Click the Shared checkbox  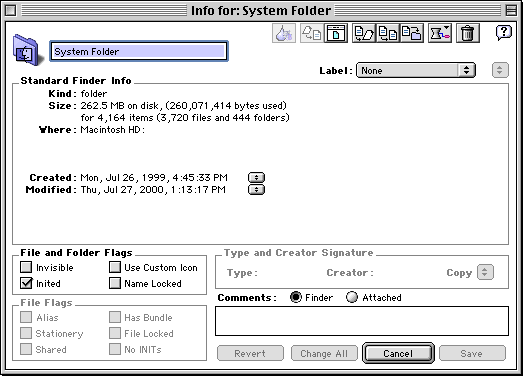pos(26,349)
